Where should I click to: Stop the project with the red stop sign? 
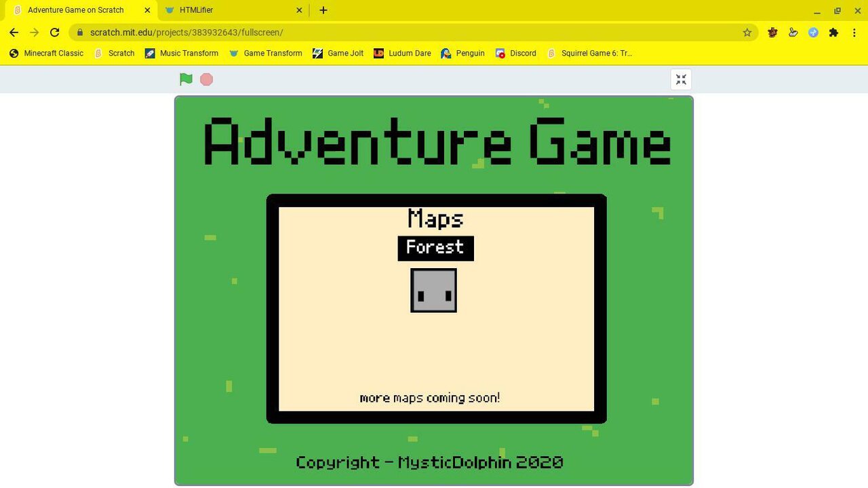click(207, 79)
